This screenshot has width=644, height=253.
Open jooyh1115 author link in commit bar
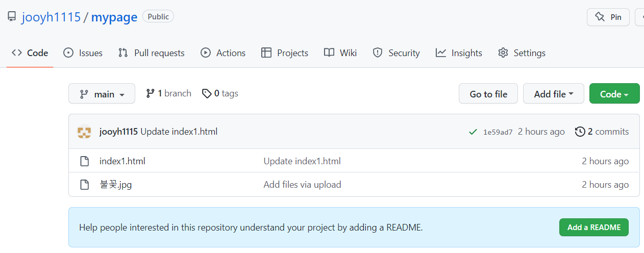(118, 132)
